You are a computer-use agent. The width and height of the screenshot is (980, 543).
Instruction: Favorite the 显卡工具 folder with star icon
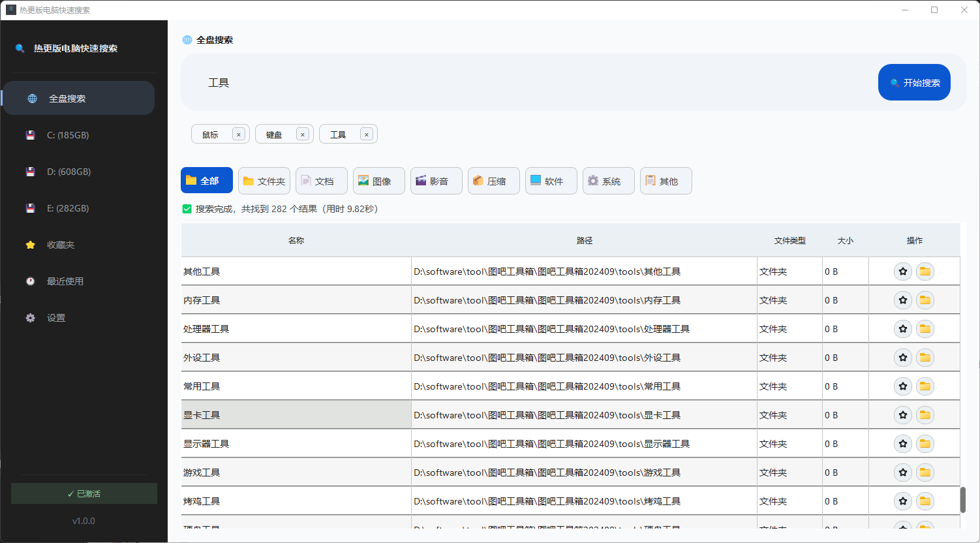click(x=903, y=415)
